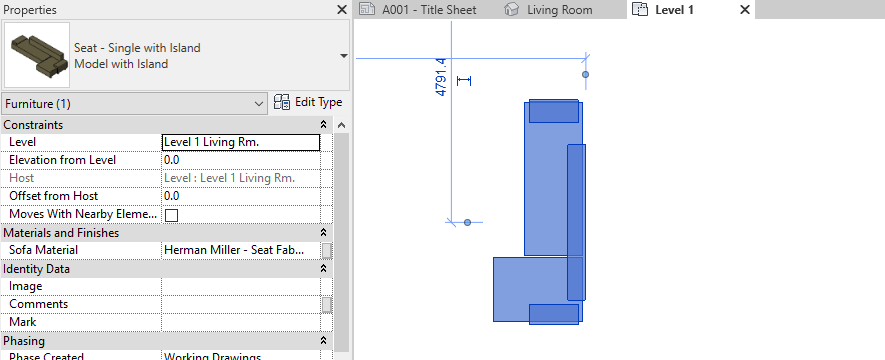Viewport: 885px width, 360px height.
Task: Click the top right dimension grip dot
Action: click(x=585, y=74)
